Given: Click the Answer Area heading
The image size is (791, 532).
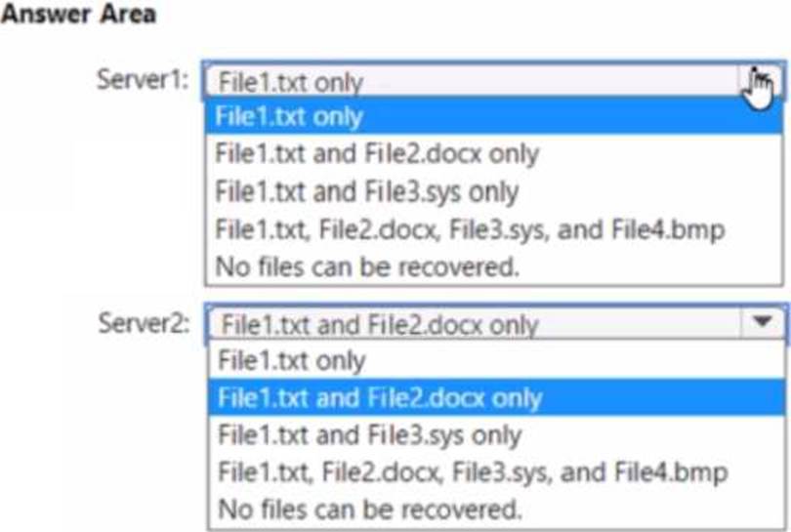Looking at the screenshot, I should coord(78,14).
